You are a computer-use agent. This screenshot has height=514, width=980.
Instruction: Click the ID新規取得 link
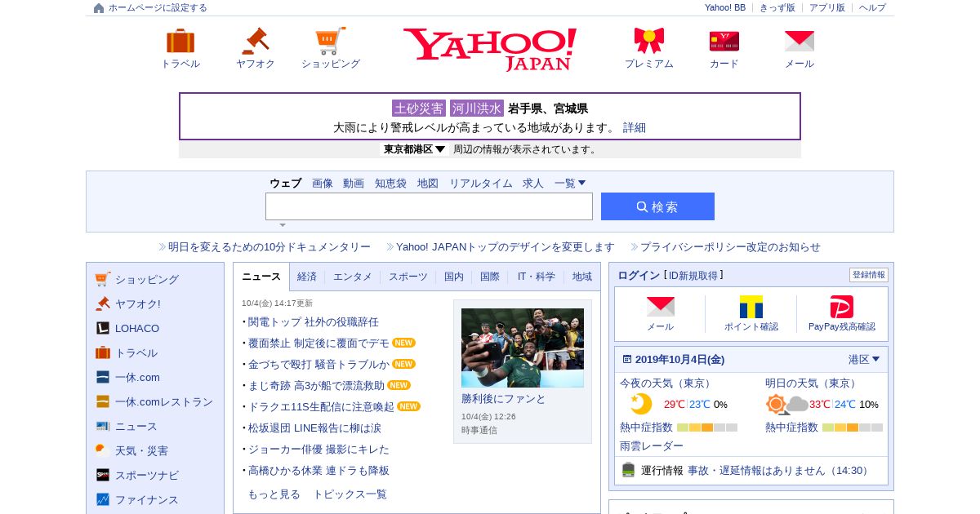pos(693,276)
